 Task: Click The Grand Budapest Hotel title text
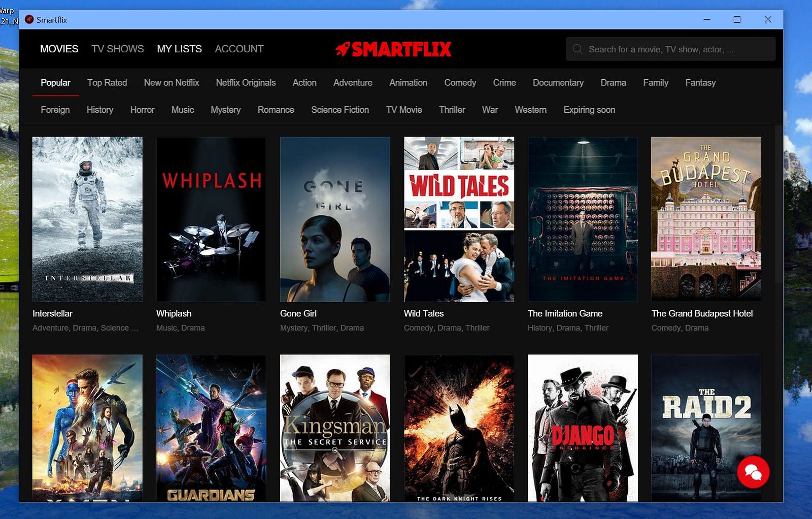pos(702,313)
